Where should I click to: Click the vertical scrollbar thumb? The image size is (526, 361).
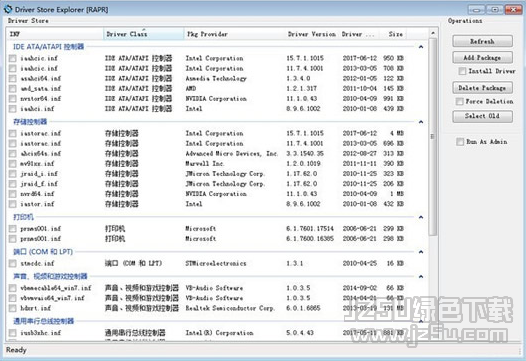point(433,137)
